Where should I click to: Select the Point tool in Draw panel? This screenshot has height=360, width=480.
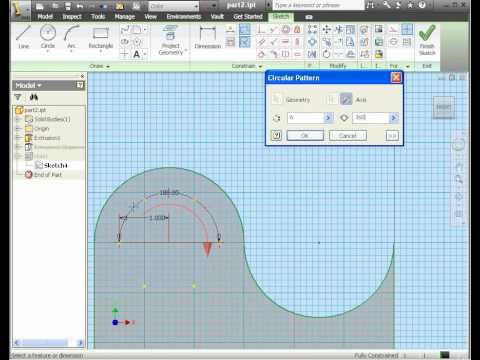tap(125, 54)
